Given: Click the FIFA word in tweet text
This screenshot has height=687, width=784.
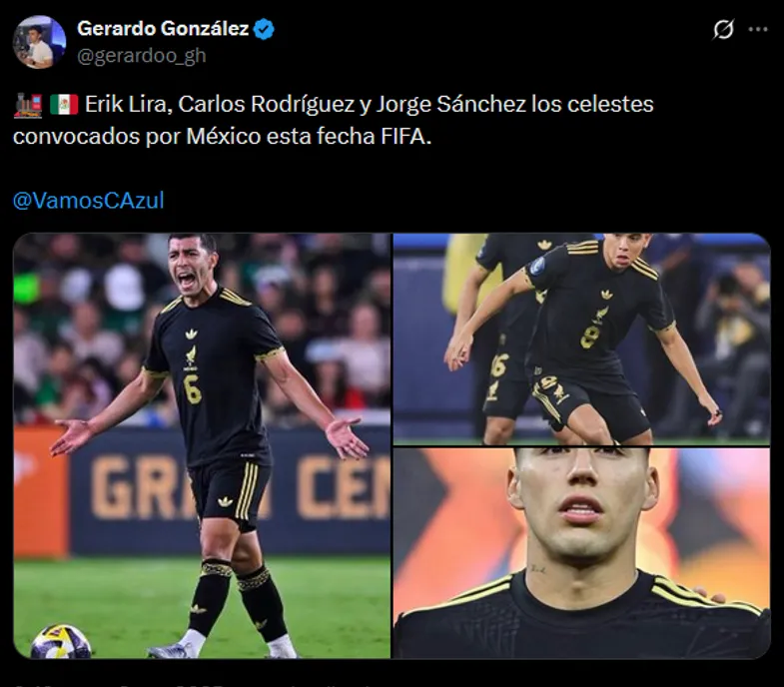Looking at the screenshot, I should click(x=405, y=136).
